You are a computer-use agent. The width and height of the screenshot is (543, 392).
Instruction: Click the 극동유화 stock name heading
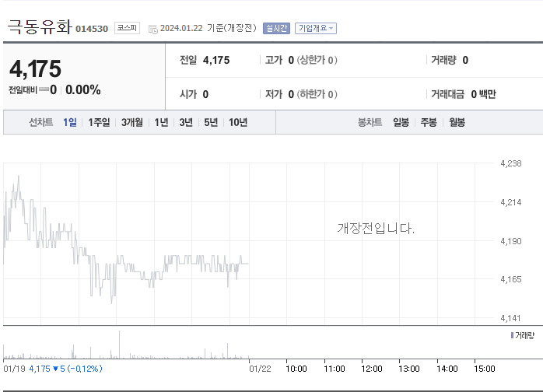click(40, 26)
